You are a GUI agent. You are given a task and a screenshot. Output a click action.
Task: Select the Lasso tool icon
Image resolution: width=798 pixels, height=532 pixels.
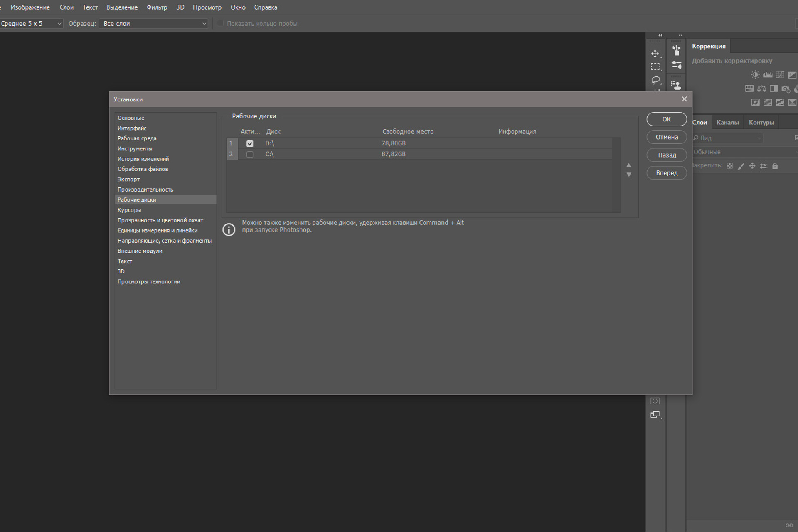pyautogui.click(x=655, y=80)
